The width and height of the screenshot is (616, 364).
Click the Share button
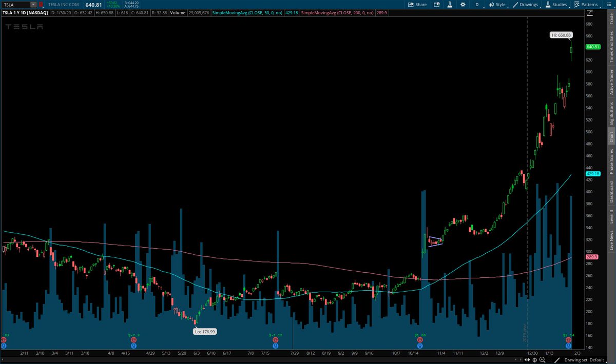point(417,4)
